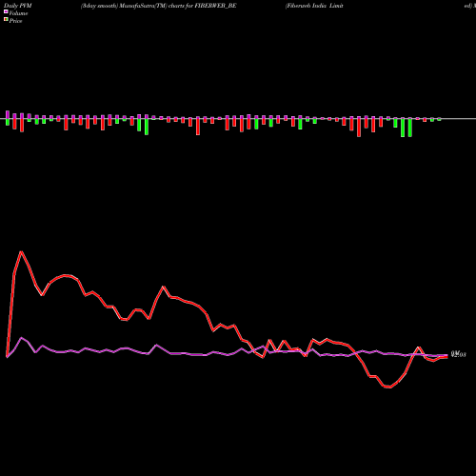Click the 'Fiberweb India Limit' company name text
The height and width of the screenshot is (476, 476).
(x=314, y=6)
